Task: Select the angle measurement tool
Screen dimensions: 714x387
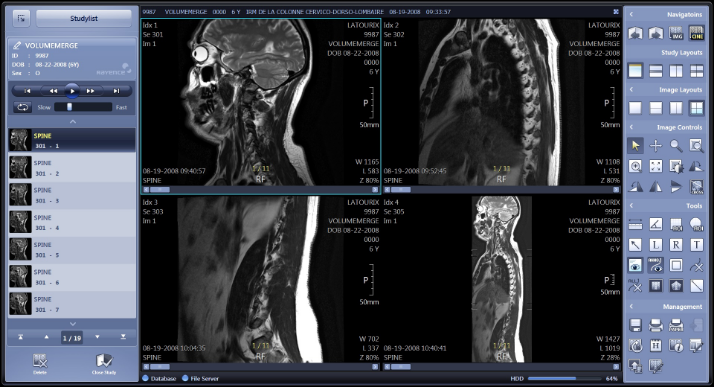Action: [x=656, y=224]
